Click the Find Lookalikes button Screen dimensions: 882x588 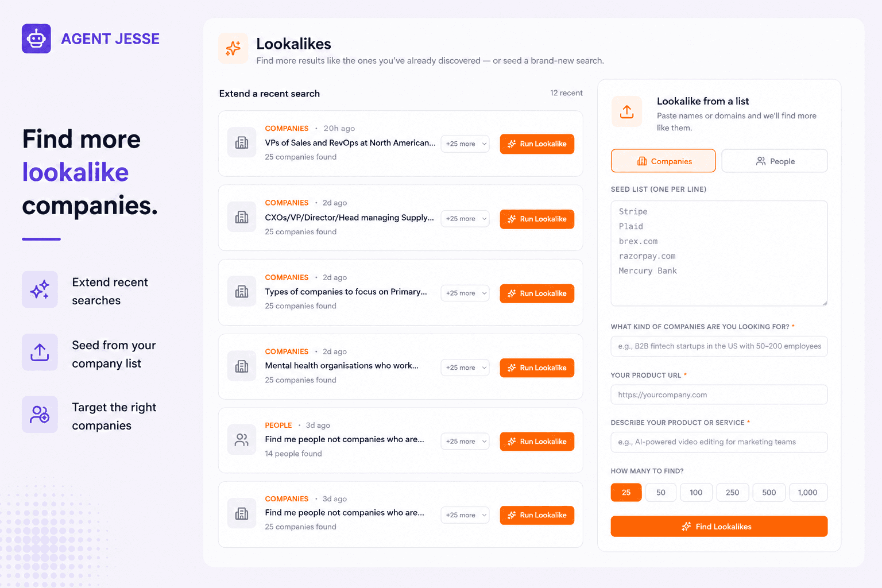tap(719, 527)
